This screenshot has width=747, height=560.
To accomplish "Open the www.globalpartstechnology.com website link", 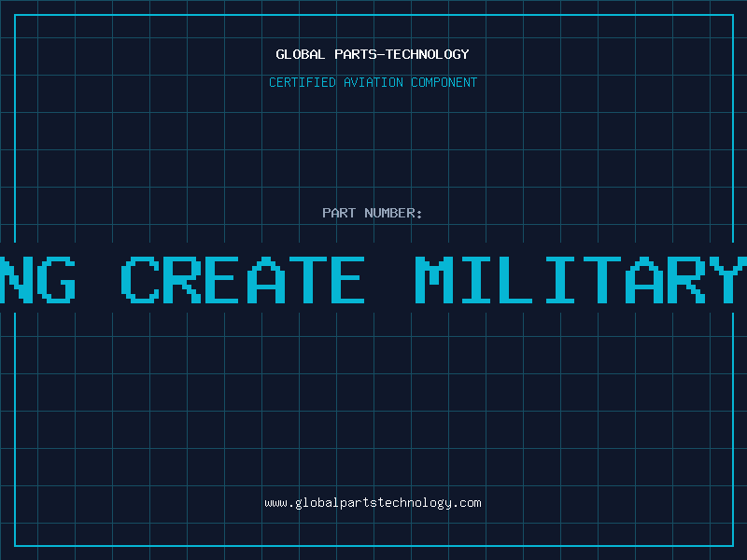I will [373, 503].
